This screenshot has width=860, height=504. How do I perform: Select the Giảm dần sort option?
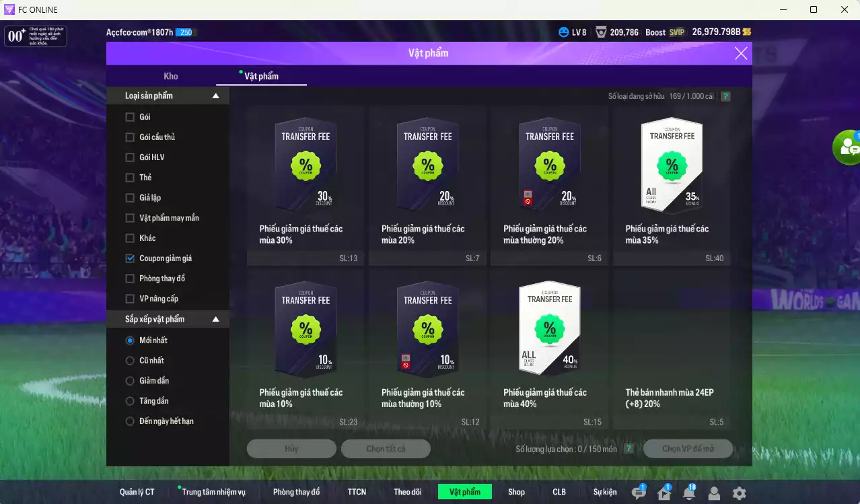point(130,381)
